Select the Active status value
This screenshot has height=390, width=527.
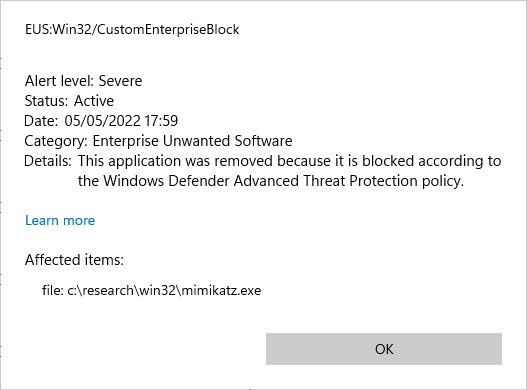(94, 101)
